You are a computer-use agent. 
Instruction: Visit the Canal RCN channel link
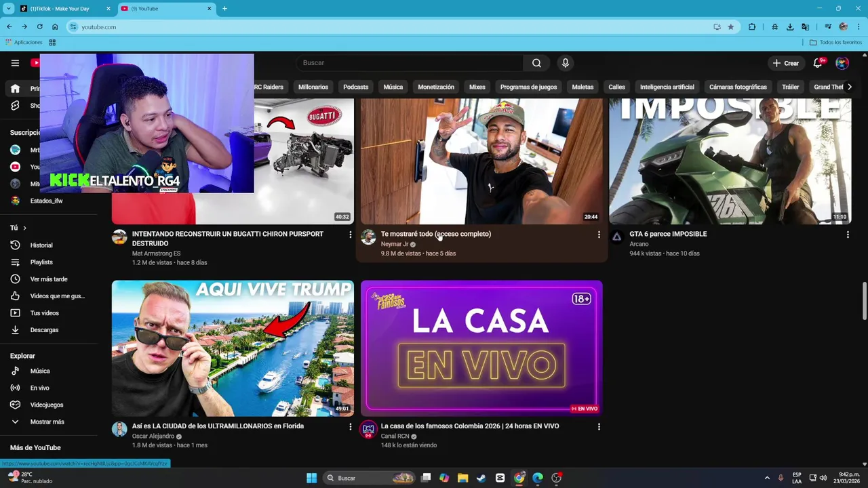click(395, 436)
